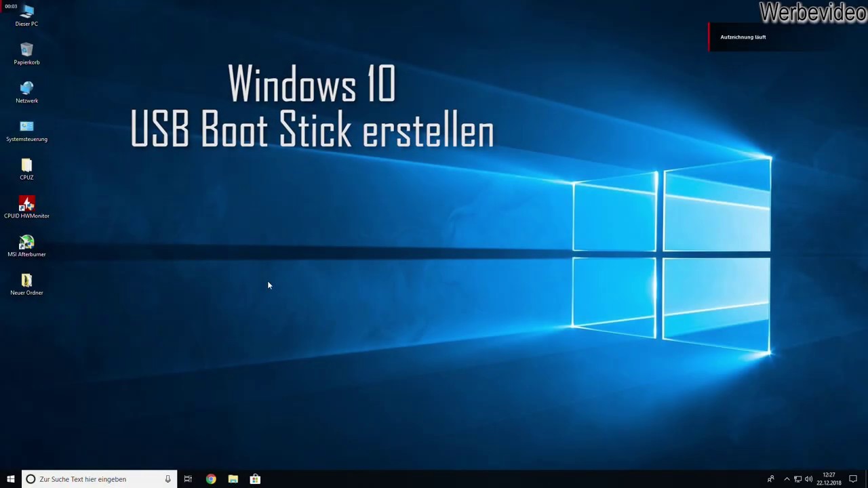Open the Action Center notification icon
The height and width of the screenshot is (488, 868).
[x=853, y=479]
